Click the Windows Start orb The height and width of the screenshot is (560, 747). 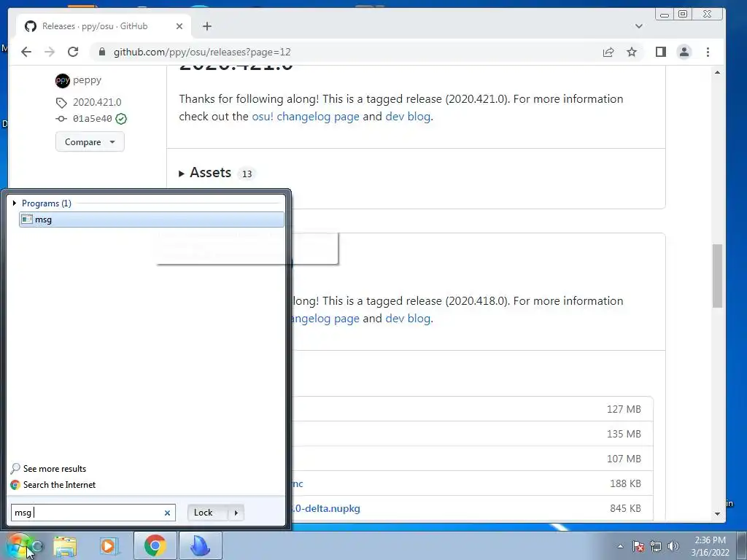[x=19, y=545]
